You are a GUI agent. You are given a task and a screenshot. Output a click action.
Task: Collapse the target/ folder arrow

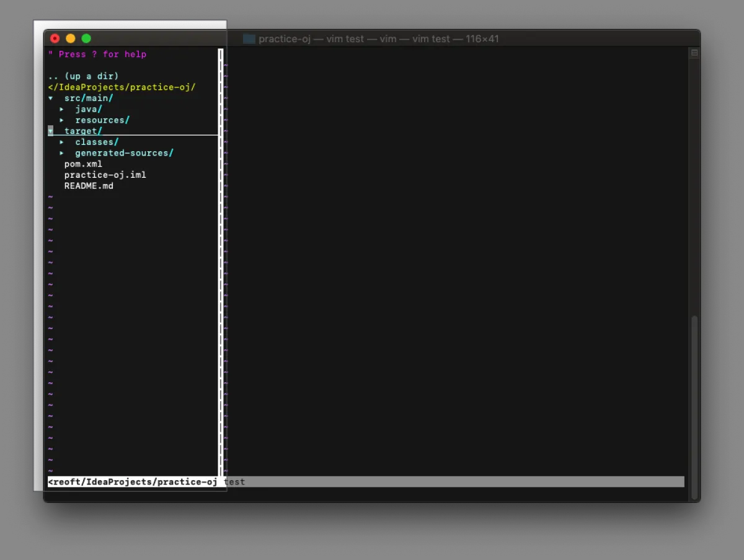[x=51, y=131]
